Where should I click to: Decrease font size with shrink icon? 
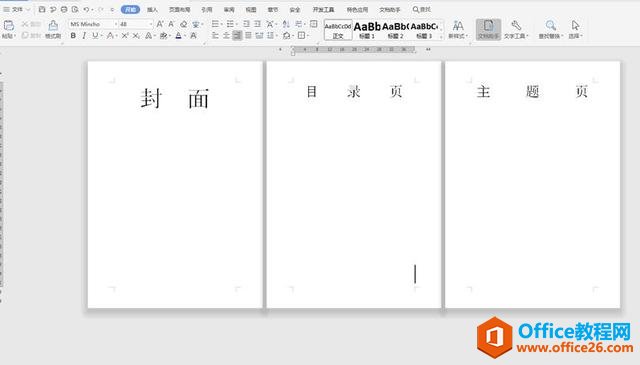(171, 24)
